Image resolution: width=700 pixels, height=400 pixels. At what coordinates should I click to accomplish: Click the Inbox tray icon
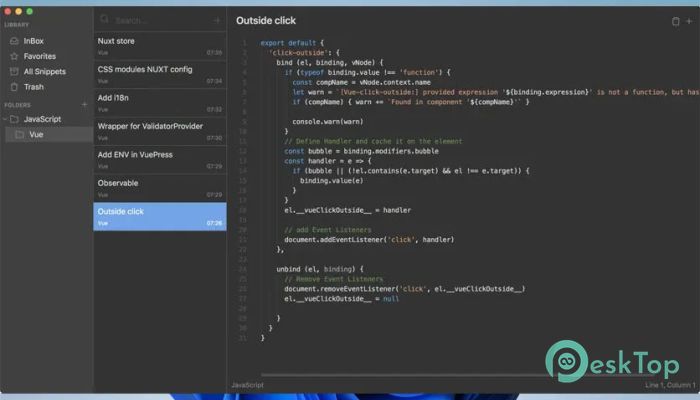pyautogui.click(x=14, y=41)
